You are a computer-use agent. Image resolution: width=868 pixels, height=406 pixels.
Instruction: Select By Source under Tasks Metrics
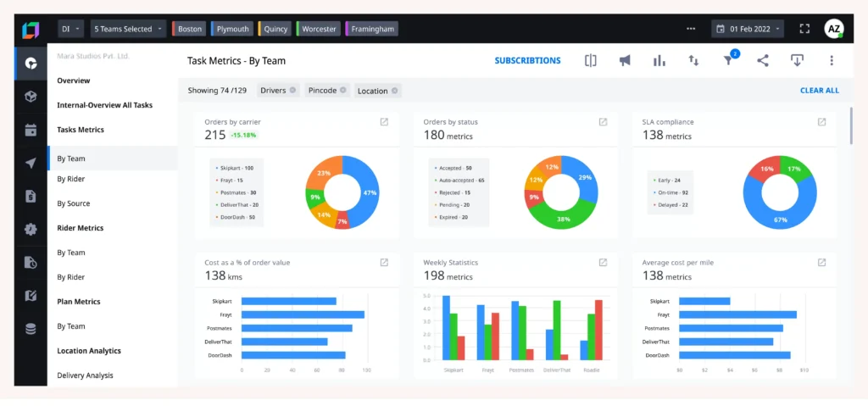(x=73, y=203)
